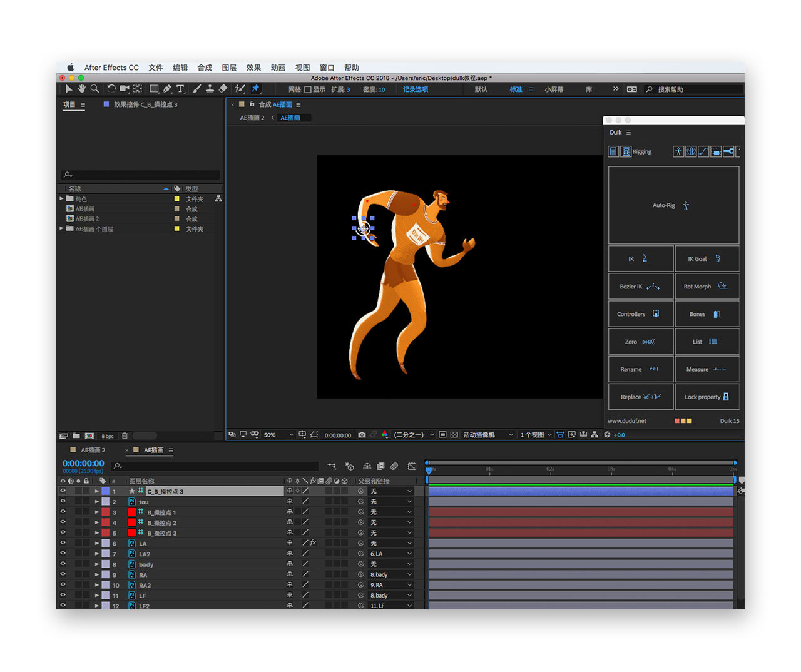
Task: Open the 效果 menu
Action: (x=253, y=68)
